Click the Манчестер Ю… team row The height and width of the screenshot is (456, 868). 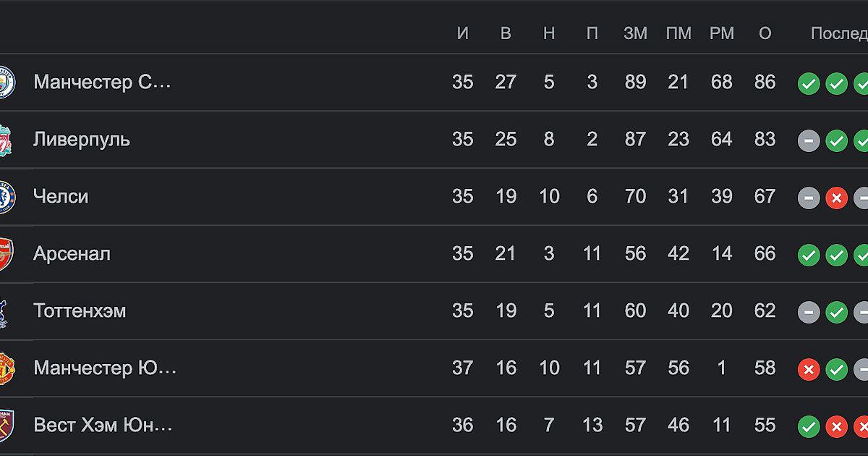tap(434, 368)
